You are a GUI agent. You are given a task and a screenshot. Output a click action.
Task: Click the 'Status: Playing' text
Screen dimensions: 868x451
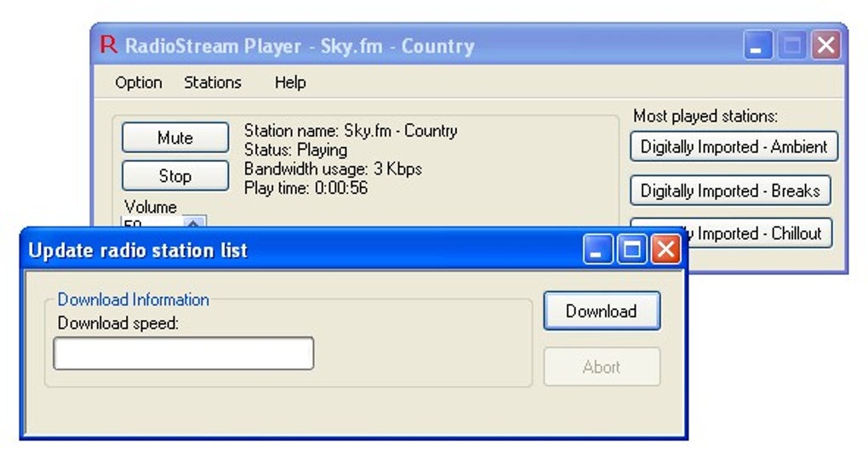click(x=295, y=150)
